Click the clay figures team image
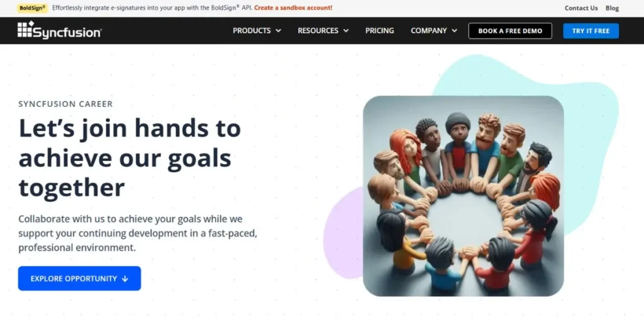The width and height of the screenshot is (644, 322). pos(464,196)
